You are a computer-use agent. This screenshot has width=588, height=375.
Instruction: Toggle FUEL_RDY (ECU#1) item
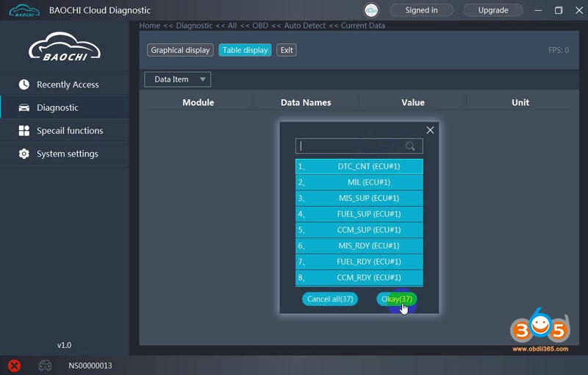click(359, 261)
